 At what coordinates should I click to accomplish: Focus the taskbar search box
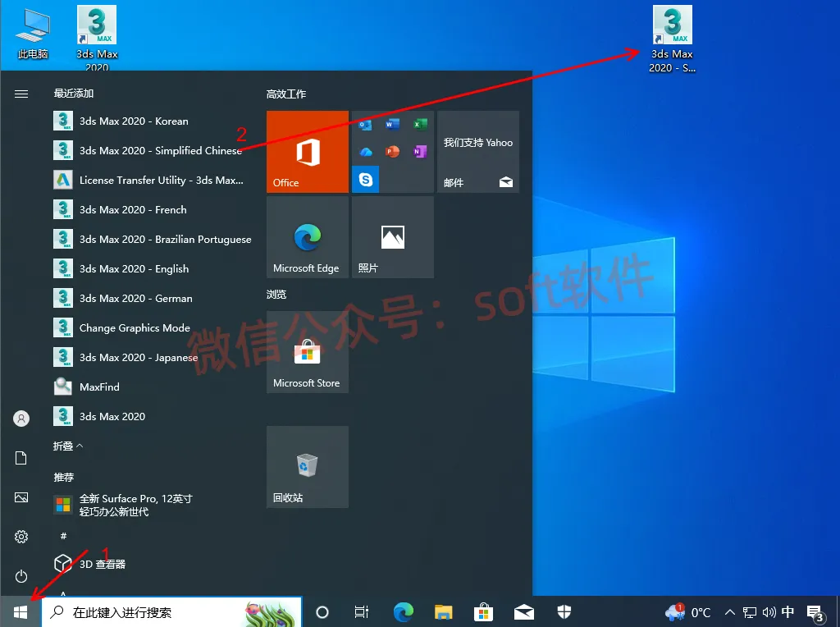[x=172, y=612]
